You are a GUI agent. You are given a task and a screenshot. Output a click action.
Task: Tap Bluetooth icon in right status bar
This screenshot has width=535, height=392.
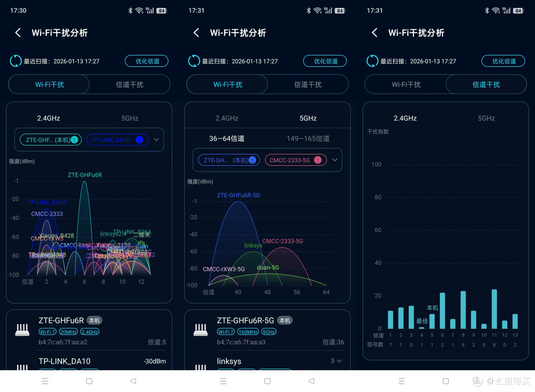click(x=487, y=10)
